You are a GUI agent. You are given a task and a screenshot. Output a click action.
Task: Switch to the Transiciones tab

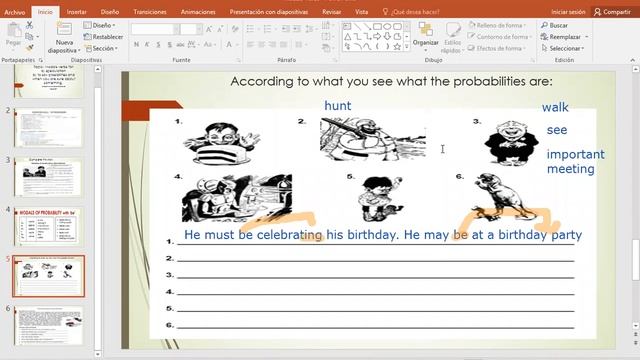click(x=150, y=12)
